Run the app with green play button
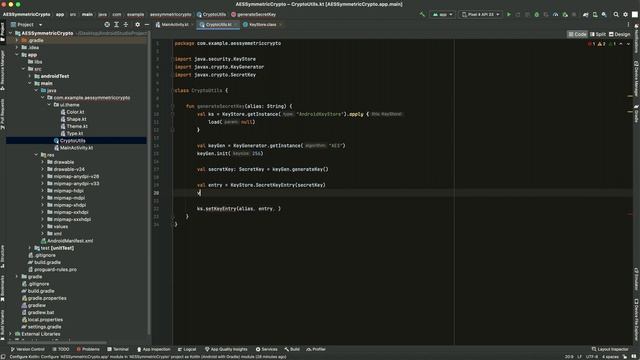Screen dimensions: 640x360 [509, 14]
